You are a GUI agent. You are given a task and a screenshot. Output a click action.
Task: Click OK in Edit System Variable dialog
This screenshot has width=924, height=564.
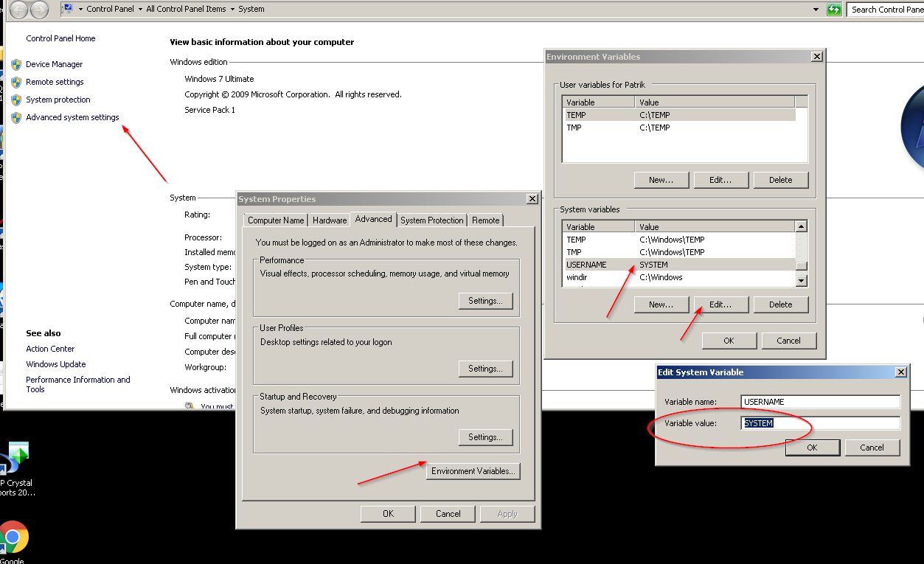click(x=812, y=448)
